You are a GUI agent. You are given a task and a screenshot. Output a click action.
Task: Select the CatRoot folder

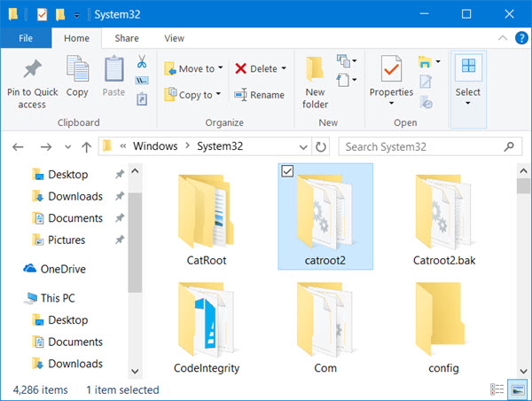(207, 219)
